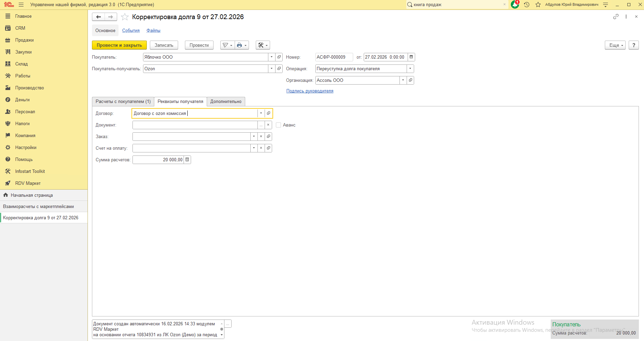
Task: Open the Еще actions menu
Action: [x=615, y=45]
